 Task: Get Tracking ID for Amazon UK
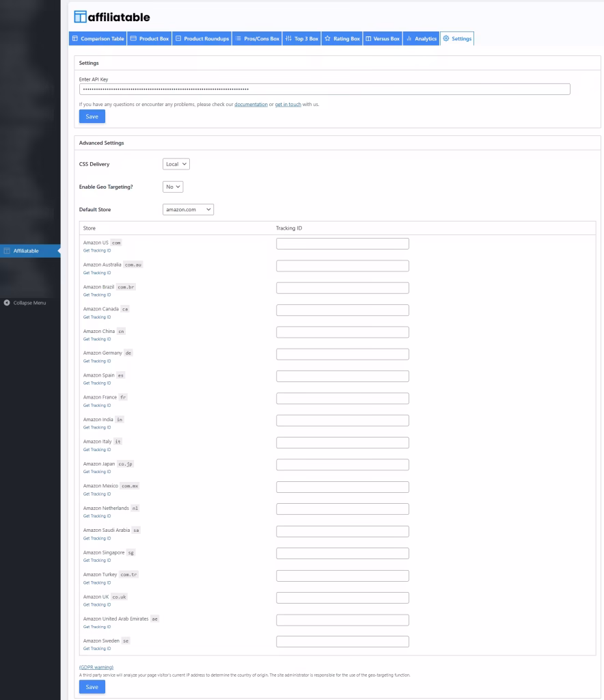[97, 604]
